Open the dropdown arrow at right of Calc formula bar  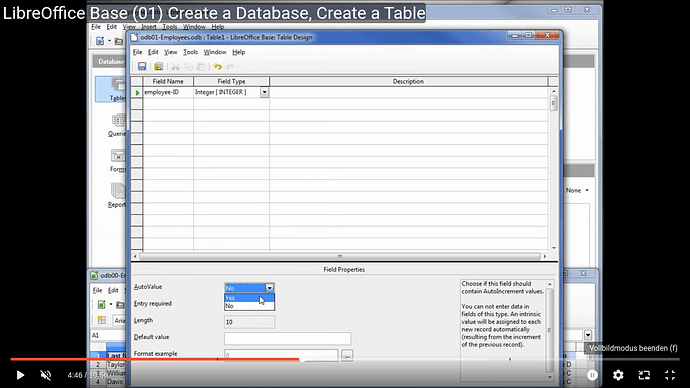pos(588,335)
